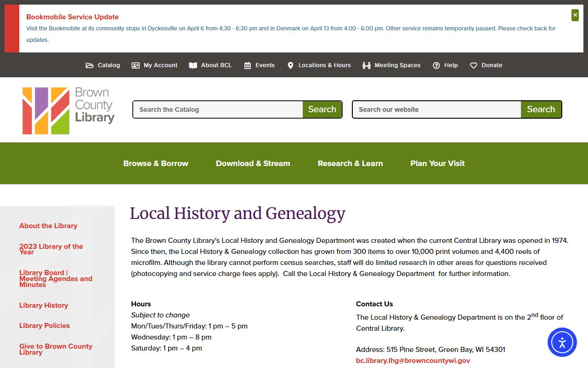This screenshot has height=368, width=588.
Task: Open the Browse & Borrow menu
Action: point(156,163)
